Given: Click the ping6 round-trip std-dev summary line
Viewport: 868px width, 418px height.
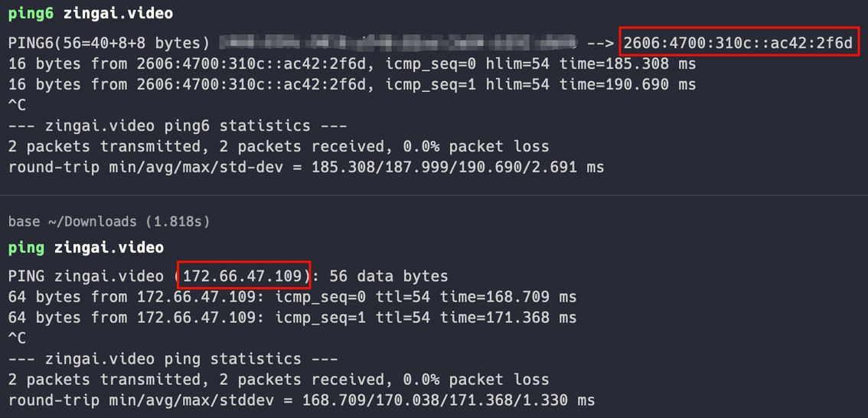Looking at the screenshot, I should [x=306, y=167].
